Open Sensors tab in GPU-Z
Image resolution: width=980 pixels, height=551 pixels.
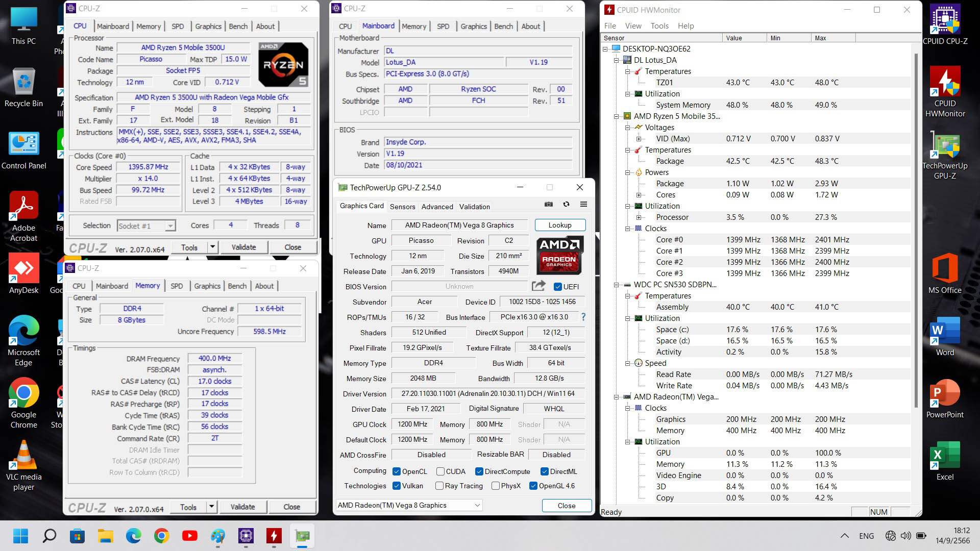tap(402, 207)
